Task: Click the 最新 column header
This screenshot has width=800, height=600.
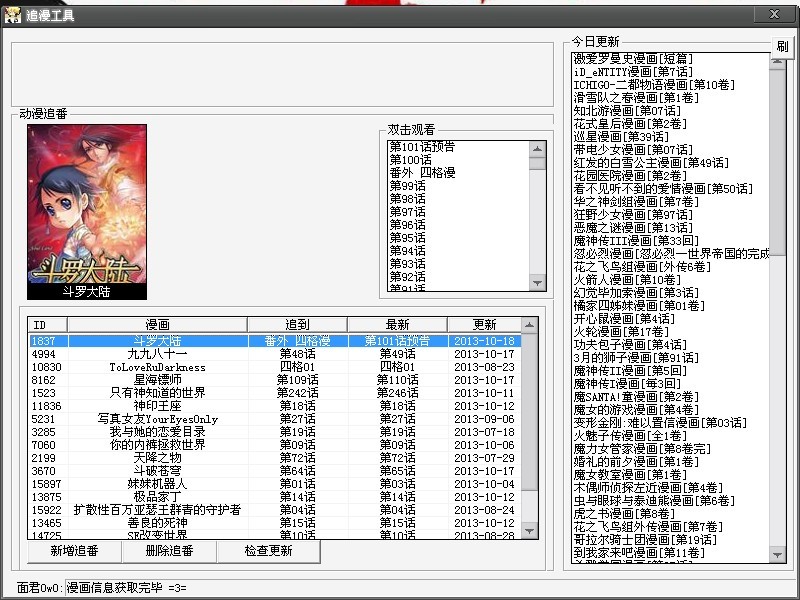Action: (397, 324)
